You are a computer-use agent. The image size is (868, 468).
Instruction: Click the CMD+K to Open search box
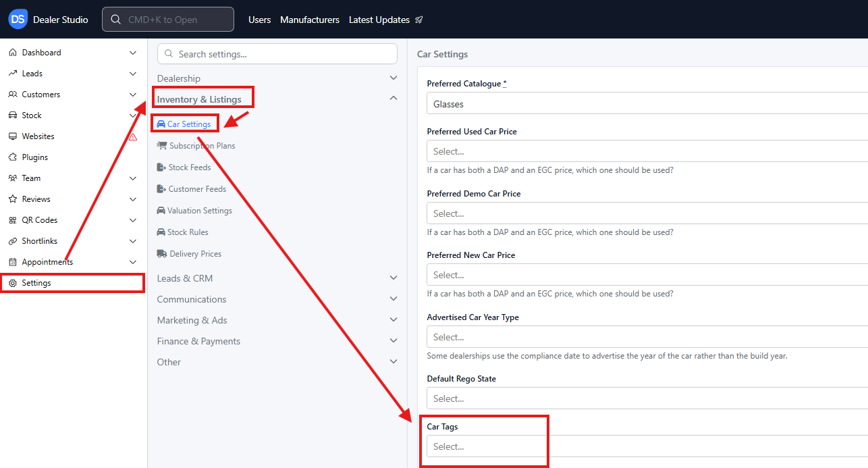[168, 20]
